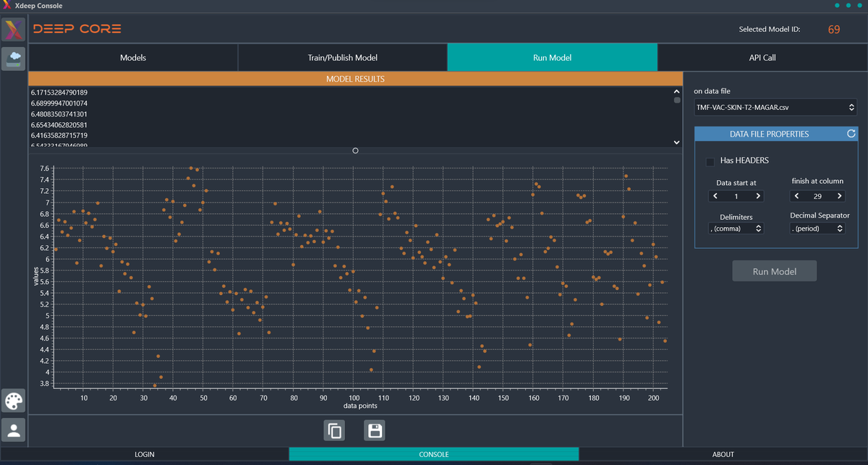Click the results scrollbar thumb
This screenshot has height=465, width=868.
click(x=677, y=101)
